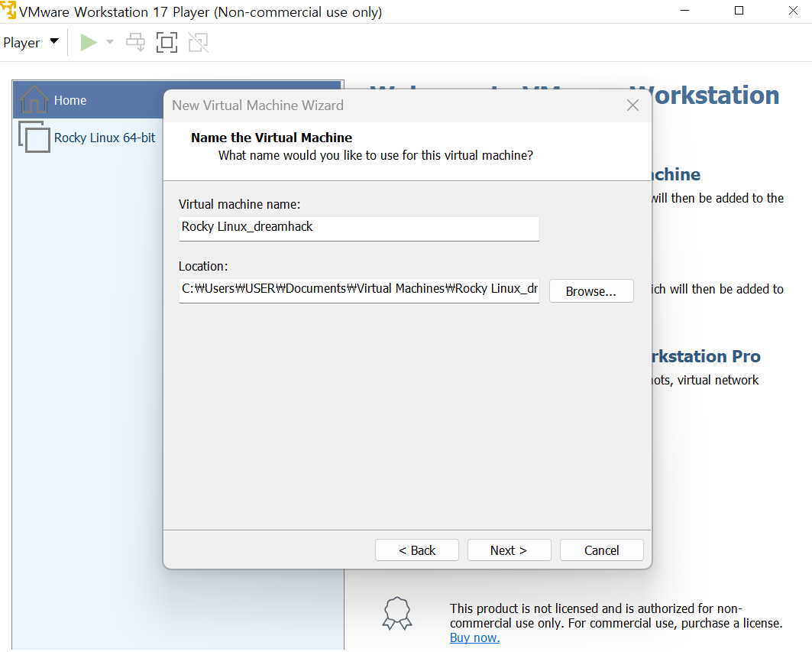Close the VMware Player window
This screenshot has height=652, width=812.
coord(793,11)
